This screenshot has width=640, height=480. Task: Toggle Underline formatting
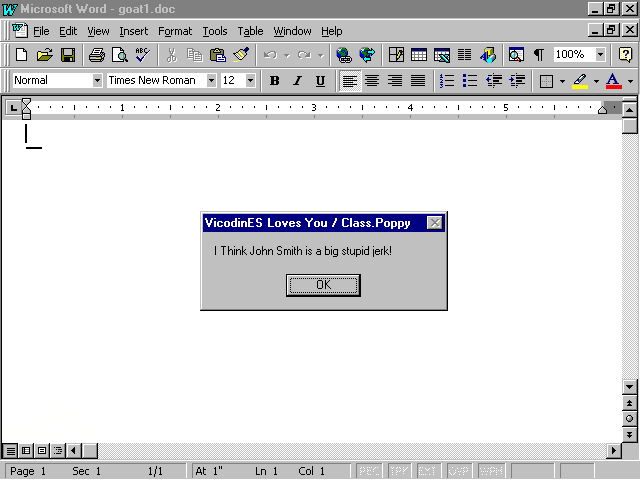320,80
